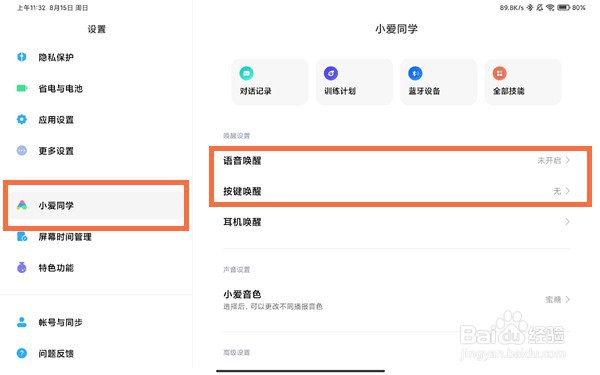Tap the 小爱同学 sidebar label
Image resolution: width=600 pixels, height=375 pixels.
pos(56,205)
